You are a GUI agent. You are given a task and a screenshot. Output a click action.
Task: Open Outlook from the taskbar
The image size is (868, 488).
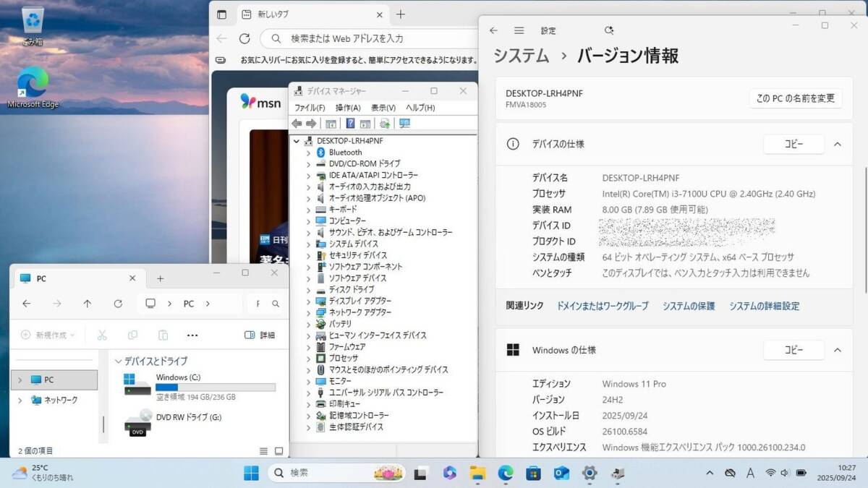click(561, 473)
